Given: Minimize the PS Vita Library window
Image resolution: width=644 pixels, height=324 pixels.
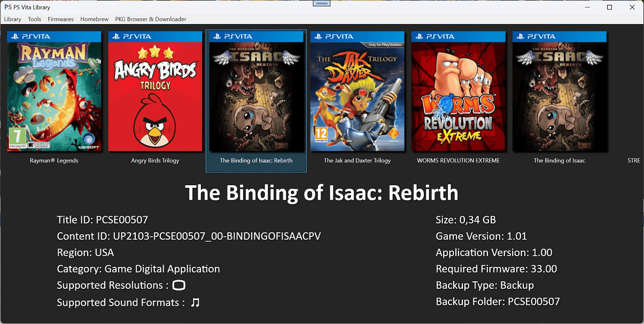Looking at the screenshot, I should tap(586, 7).
